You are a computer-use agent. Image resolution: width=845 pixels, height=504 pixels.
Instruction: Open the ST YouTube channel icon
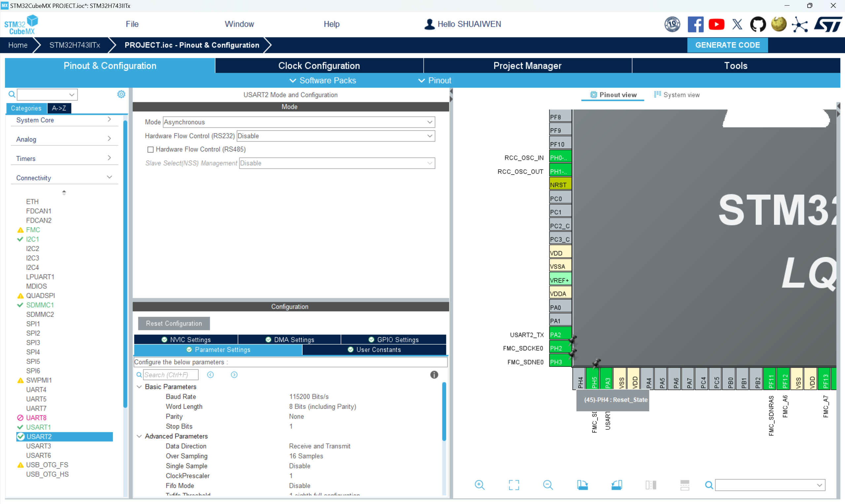pos(716,24)
